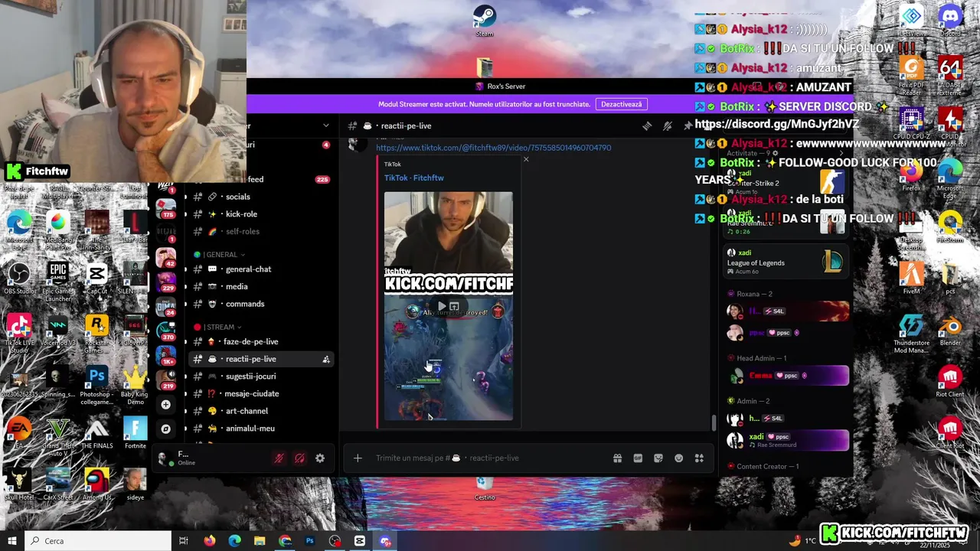Open CapCut desktop shortcut
The image size is (980, 551).
pyautogui.click(x=96, y=278)
